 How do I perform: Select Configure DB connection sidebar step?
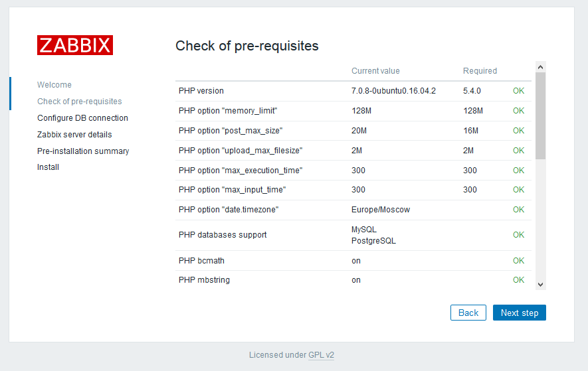(82, 117)
